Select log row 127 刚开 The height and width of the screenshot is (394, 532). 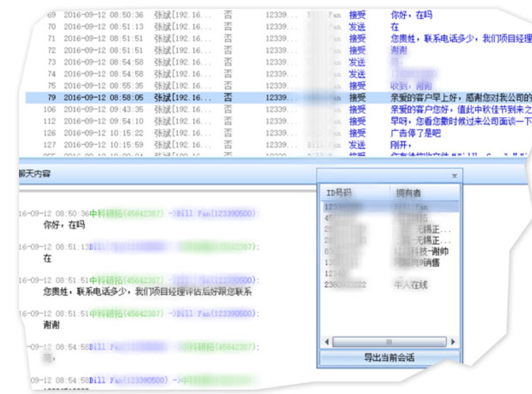278,145
